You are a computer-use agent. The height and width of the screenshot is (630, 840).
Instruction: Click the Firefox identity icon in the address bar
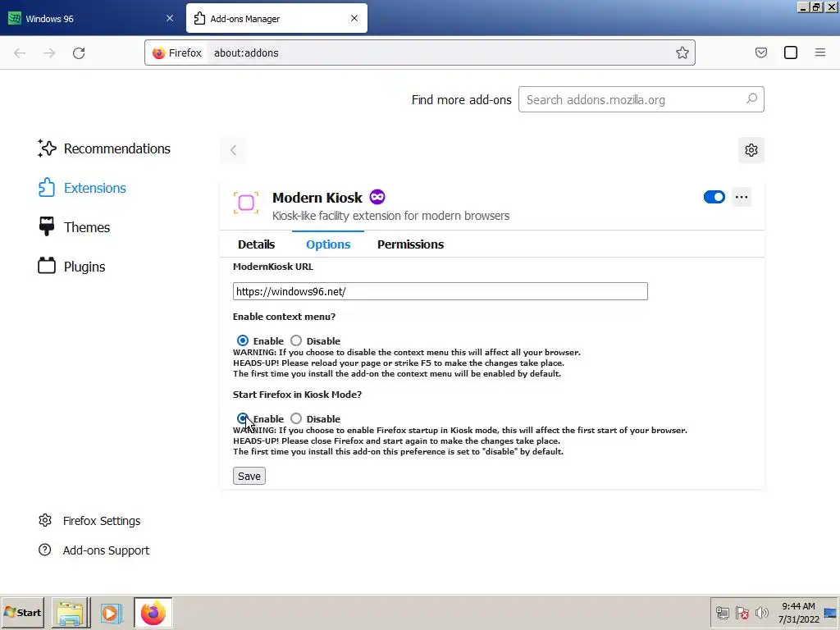[158, 53]
